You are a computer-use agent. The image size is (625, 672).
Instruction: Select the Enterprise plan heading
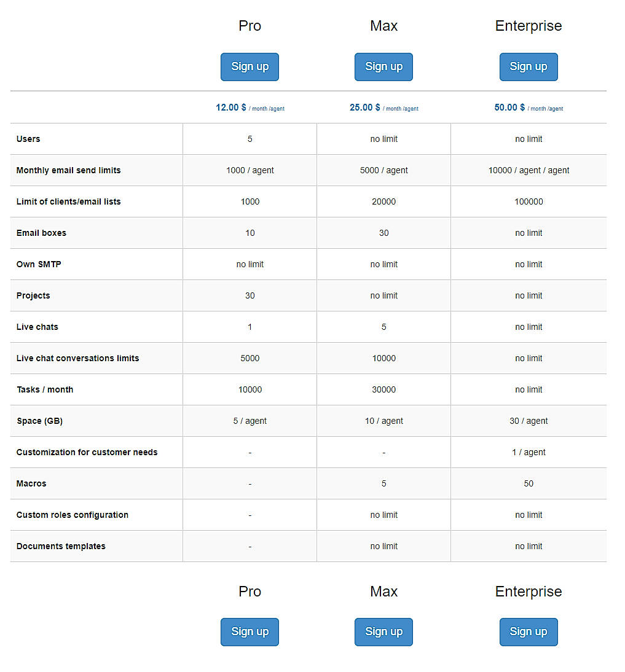click(x=529, y=26)
